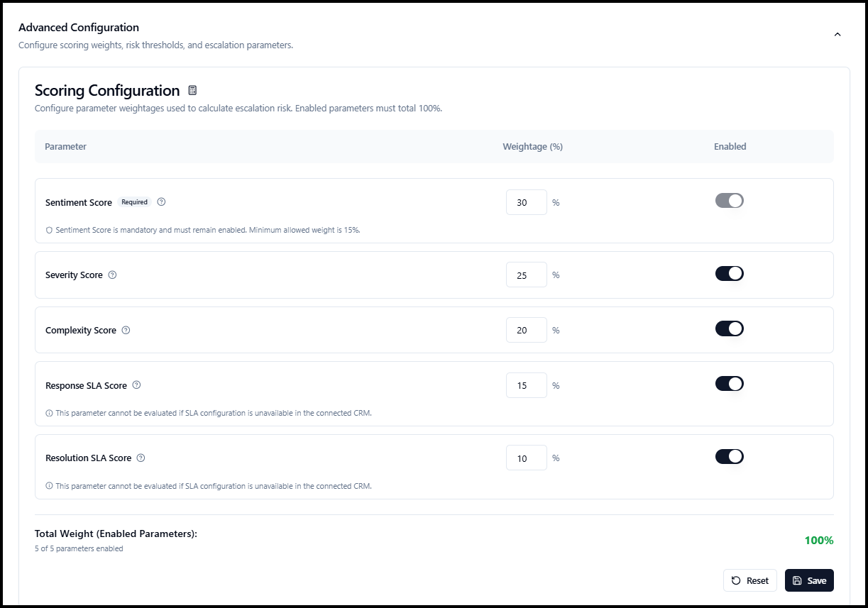Click the help icon next to Resolution SLA Score
Viewport: 868px width, 608px height.
tap(141, 458)
